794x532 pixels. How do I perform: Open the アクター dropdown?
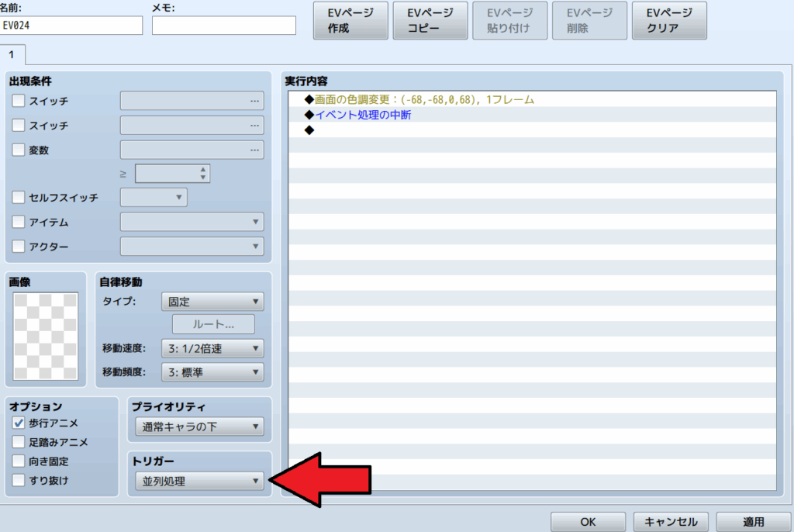(x=192, y=247)
